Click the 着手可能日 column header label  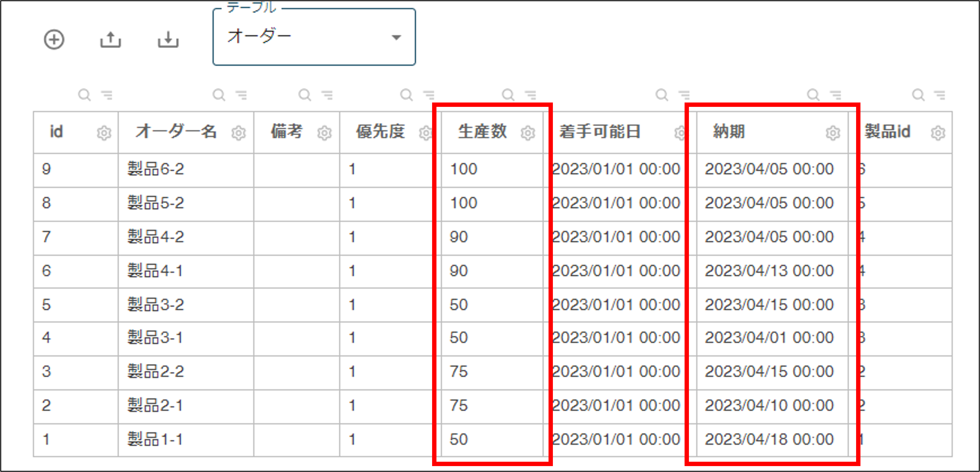point(600,132)
